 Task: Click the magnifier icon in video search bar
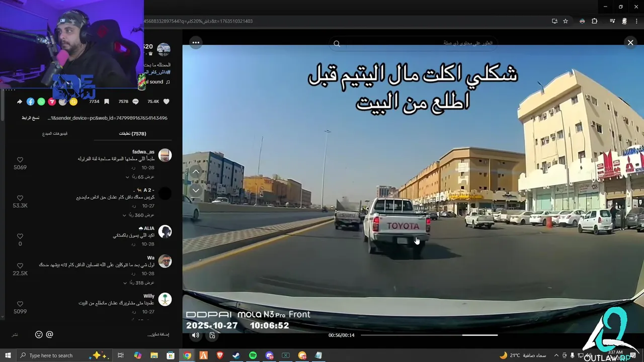click(337, 44)
